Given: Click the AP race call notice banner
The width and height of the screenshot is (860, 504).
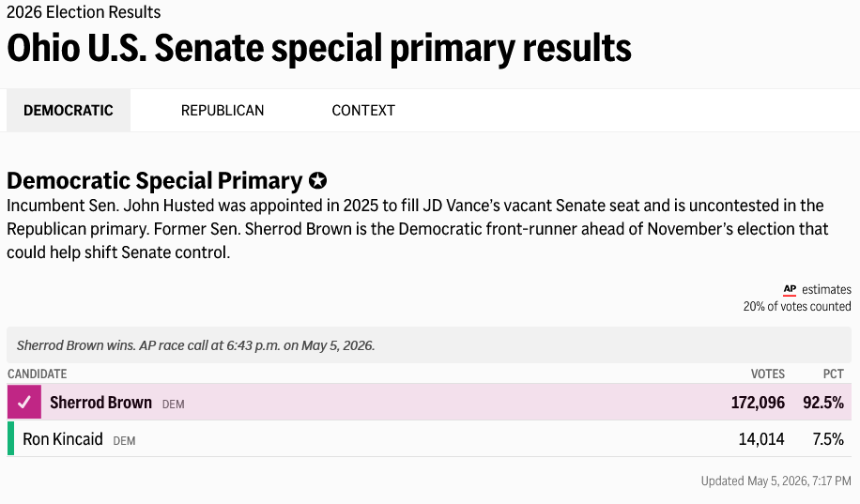Looking at the screenshot, I should click(429, 345).
